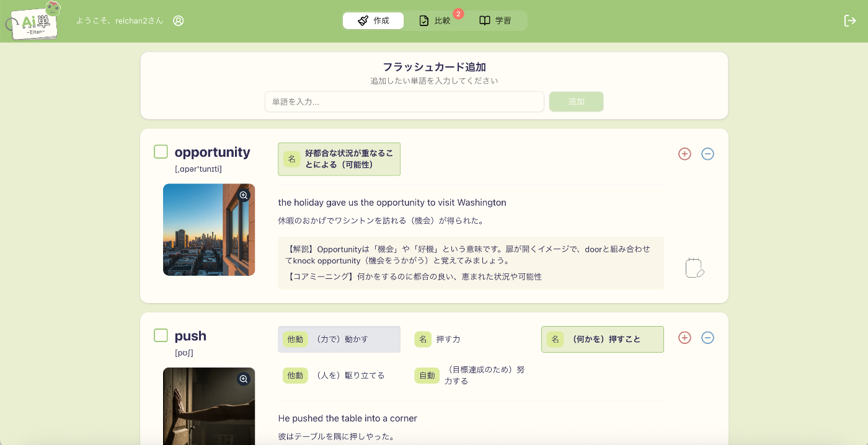This screenshot has width=868, height=445.
Task: Click translation 彼はテーブルを隅に押しやった
Action: coord(337,436)
